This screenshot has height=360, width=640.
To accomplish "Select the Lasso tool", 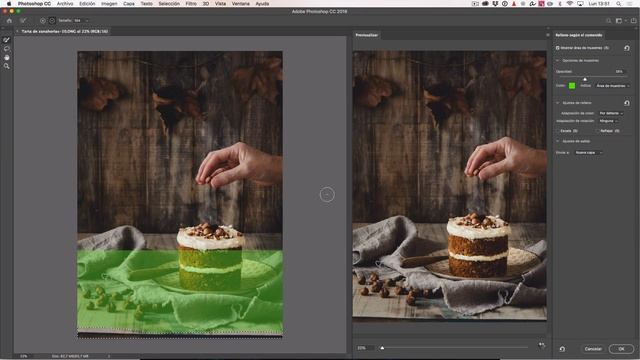I will [x=7, y=49].
